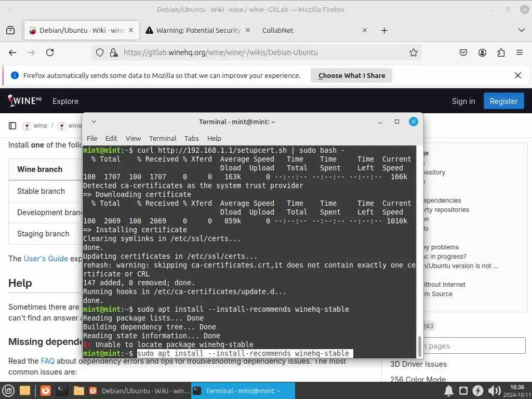Click the Firefox forward arrow
This screenshot has width=532, height=399.
point(31,52)
